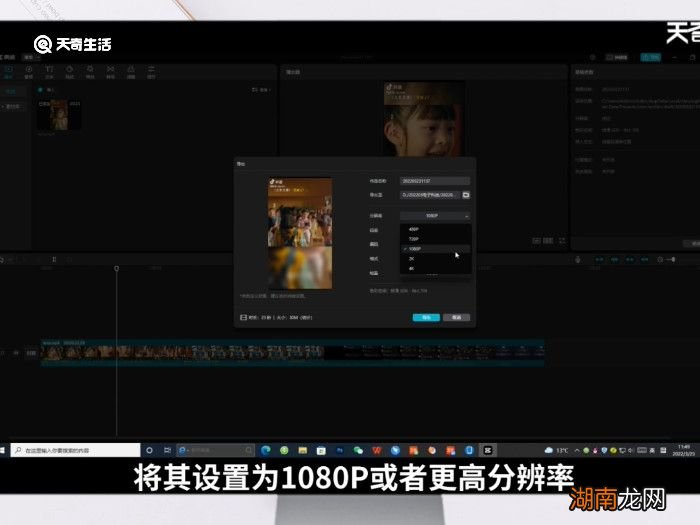Click the Cortana circle icon on taskbar

pos(150,450)
